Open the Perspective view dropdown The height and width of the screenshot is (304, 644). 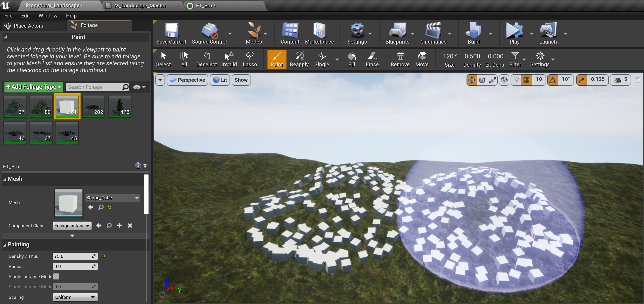[x=187, y=80]
